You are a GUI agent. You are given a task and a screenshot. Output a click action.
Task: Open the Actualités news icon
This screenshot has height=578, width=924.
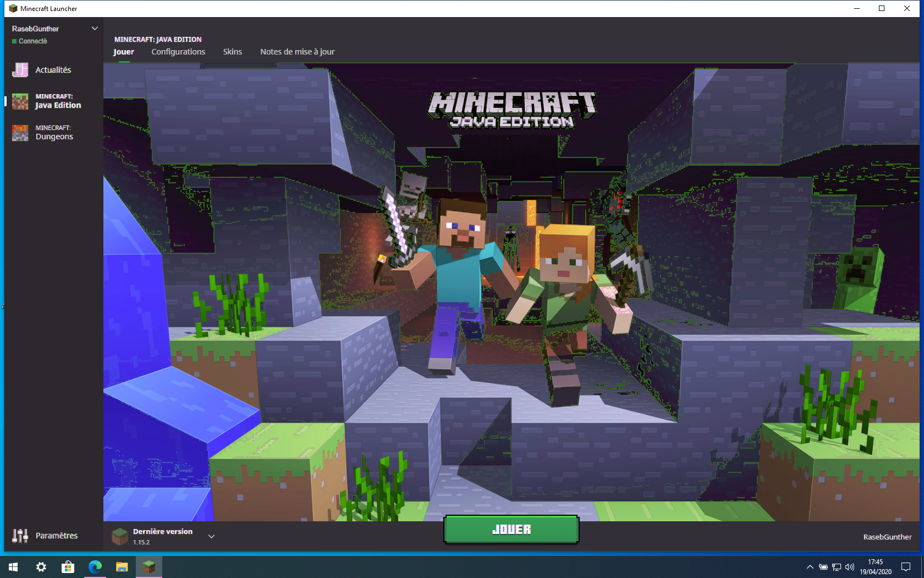click(x=20, y=70)
